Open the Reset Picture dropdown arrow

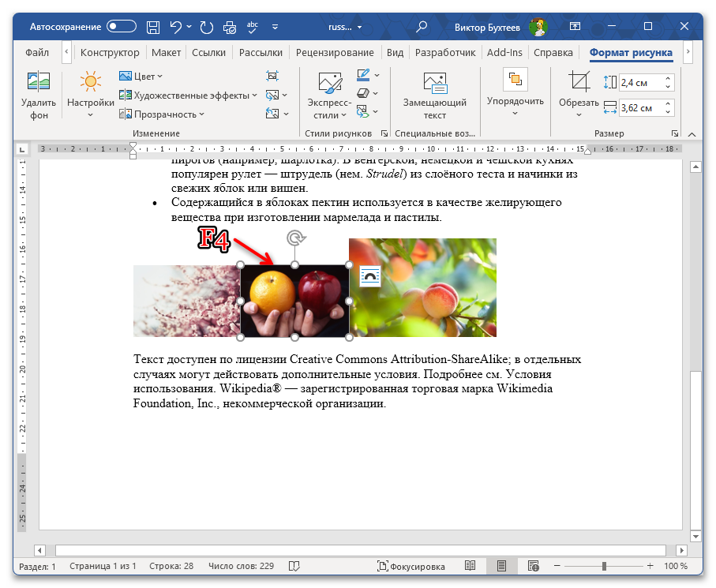coord(286,114)
